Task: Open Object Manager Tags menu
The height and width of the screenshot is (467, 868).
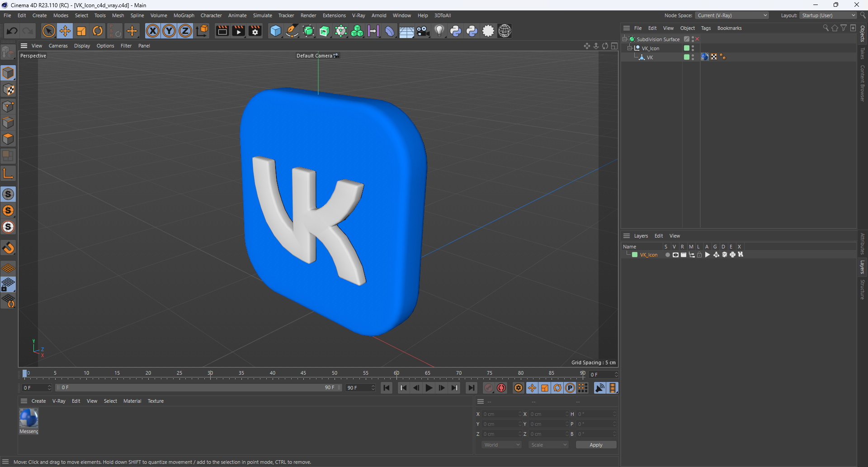Action: pos(706,28)
